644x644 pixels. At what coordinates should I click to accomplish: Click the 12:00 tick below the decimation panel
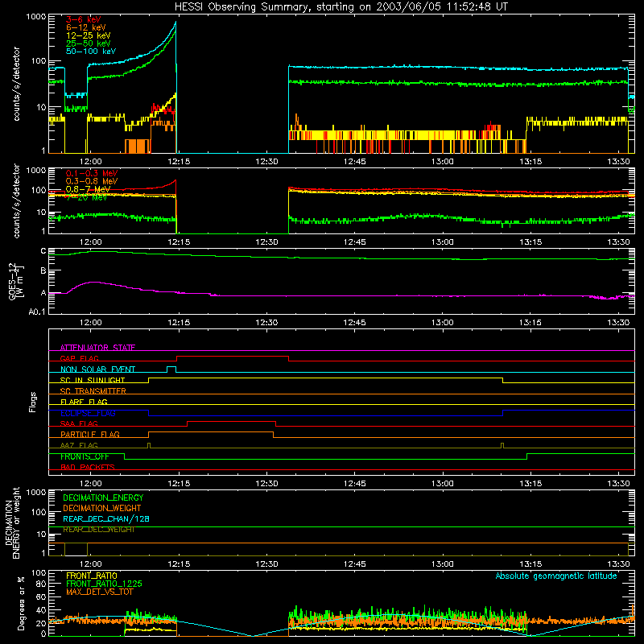[91, 564]
